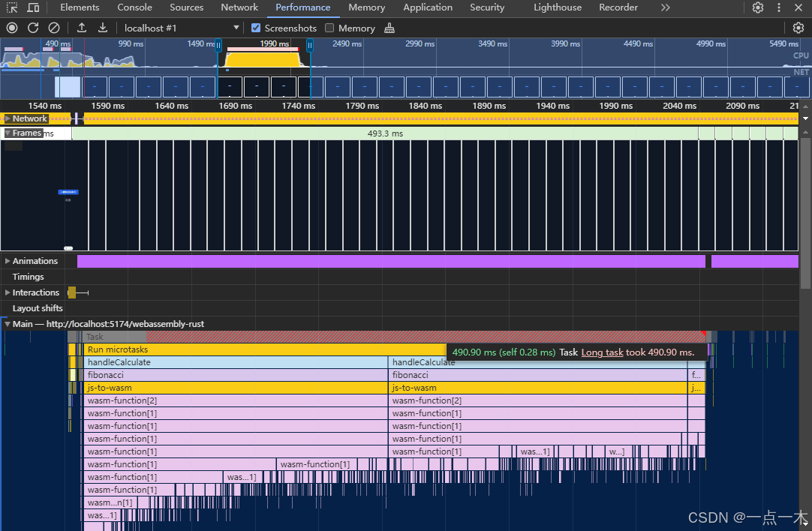Screen dimensions: 812x531
Task: Activate the inspect element picker icon
Action: pyautogui.click(x=12, y=7)
